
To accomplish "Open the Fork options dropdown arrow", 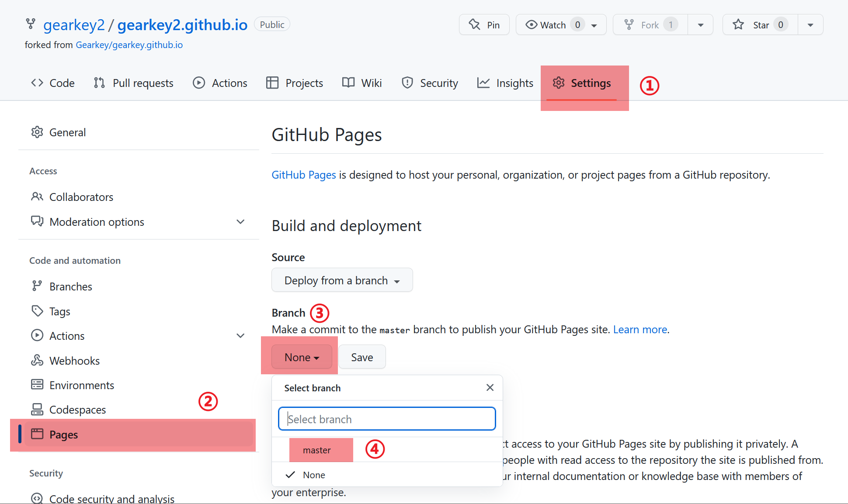I will (x=701, y=25).
